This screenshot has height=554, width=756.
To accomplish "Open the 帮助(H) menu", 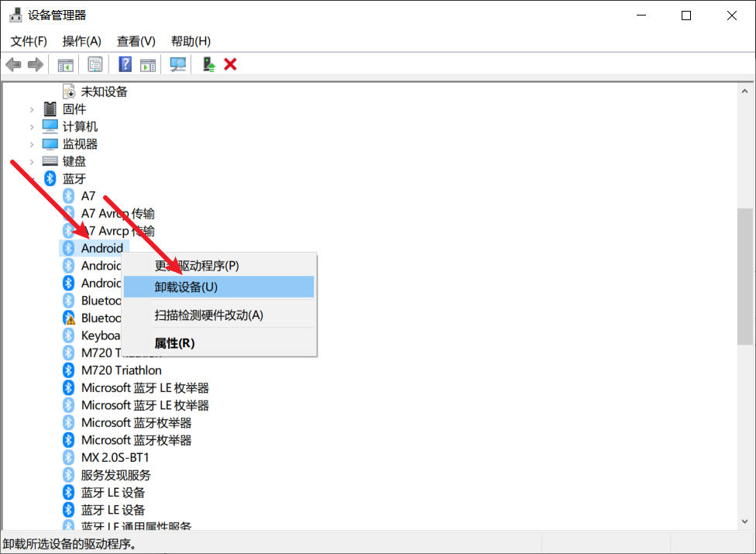I will [191, 41].
